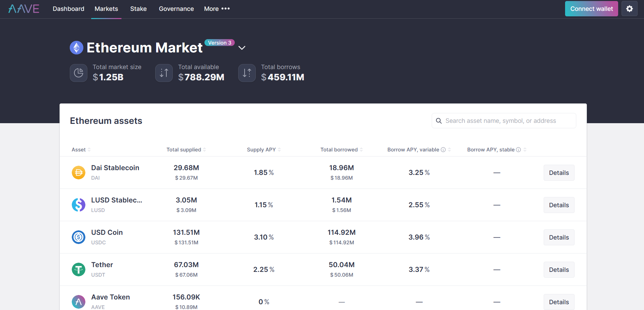Sort by Total supplied column

pos(186,150)
